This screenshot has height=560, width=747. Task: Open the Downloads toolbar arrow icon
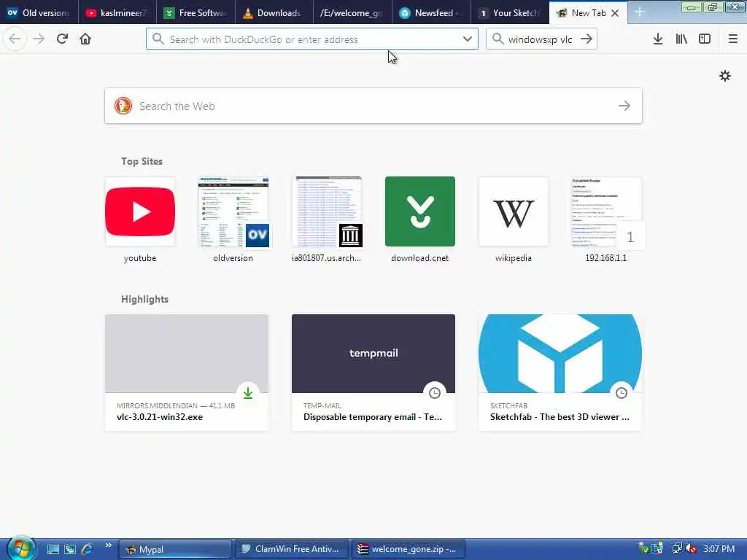[658, 39]
